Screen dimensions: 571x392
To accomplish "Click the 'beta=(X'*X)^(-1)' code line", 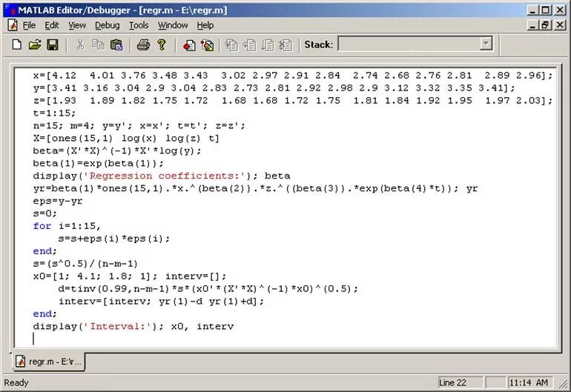I will pos(117,150).
